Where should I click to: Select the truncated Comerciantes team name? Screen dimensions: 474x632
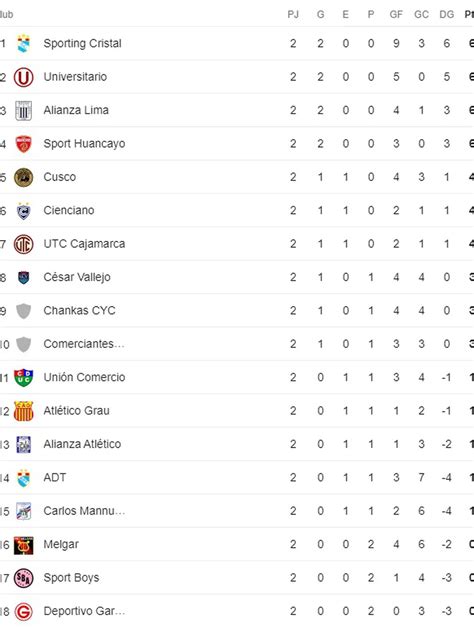tap(84, 344)
